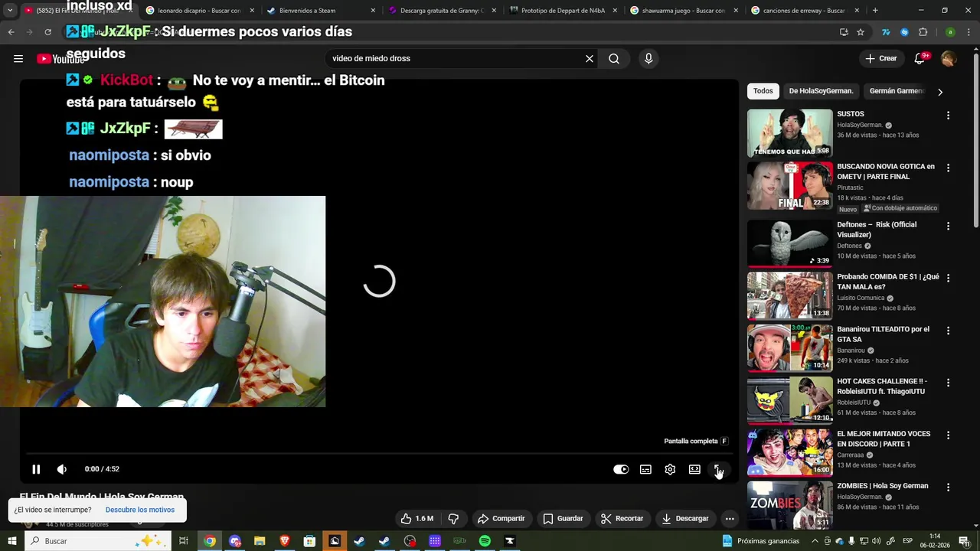Open the Chrome extensions puzzle menu
The height and width of the screenshot is (551, 980).
[923, 32]
